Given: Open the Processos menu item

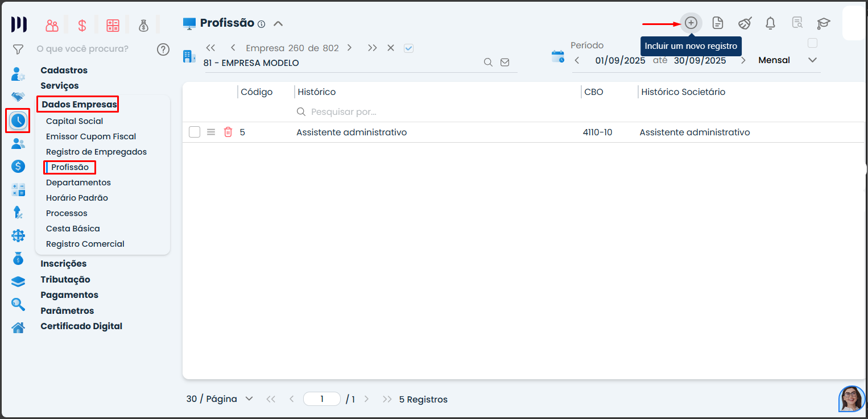Looking at the screenshot, I should pos(67,213).
